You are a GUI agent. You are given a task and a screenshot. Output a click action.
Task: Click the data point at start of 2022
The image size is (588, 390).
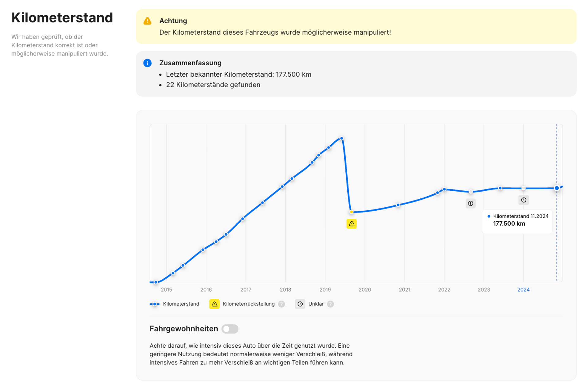(x=444, y=189)
